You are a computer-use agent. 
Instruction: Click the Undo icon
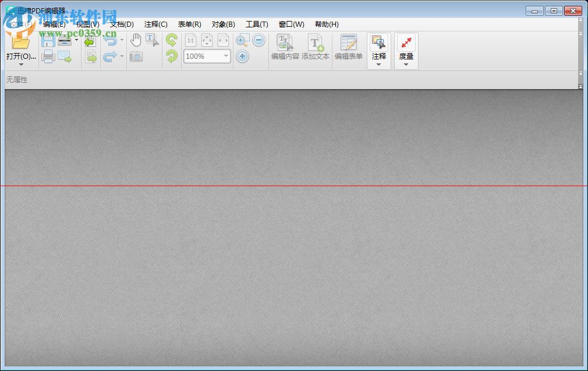coord(110,40)
